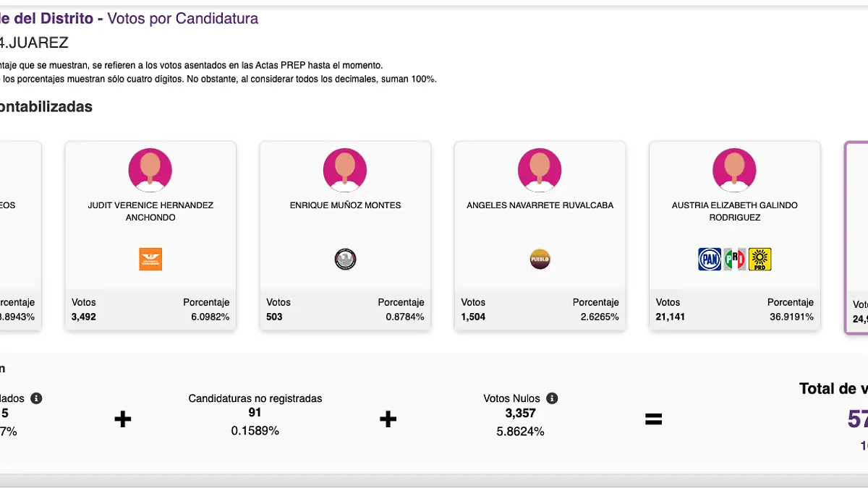Click Angeles Navarrete Ruvalcaba's avatar icon
The width and height of the screenshot is (868, 488).
540,171
